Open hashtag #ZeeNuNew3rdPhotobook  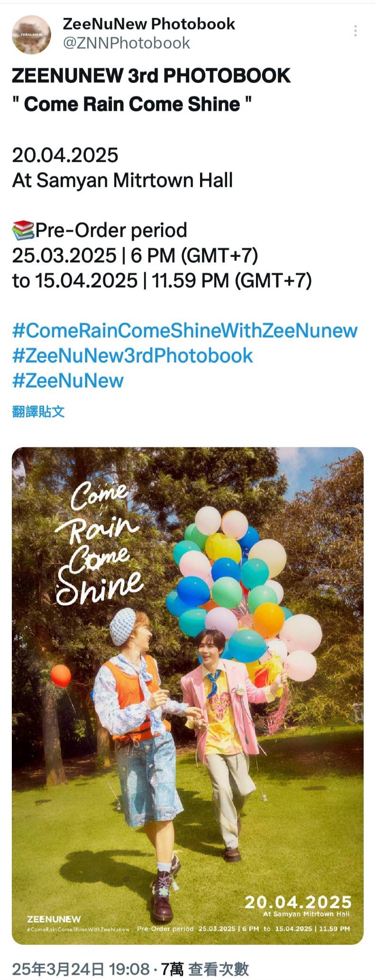tap(132, 356)
